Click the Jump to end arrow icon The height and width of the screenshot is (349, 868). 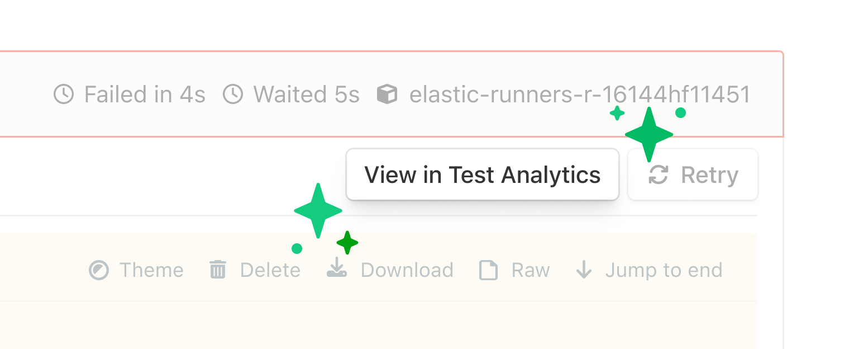tap(584, 270)
